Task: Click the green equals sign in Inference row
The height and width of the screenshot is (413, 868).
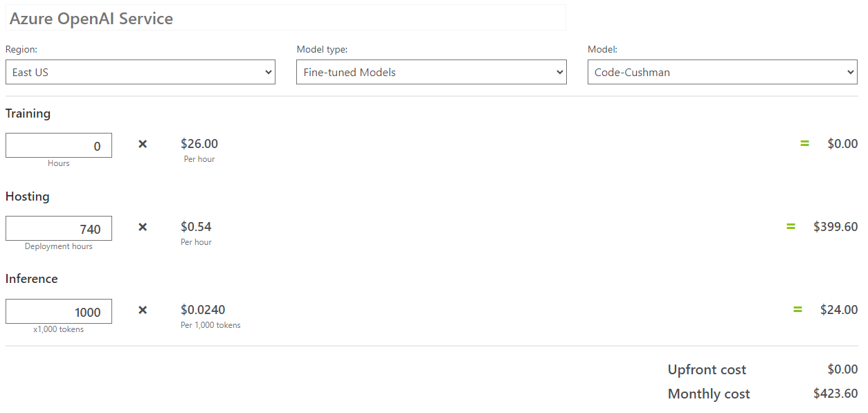Action: pos(797,310)
